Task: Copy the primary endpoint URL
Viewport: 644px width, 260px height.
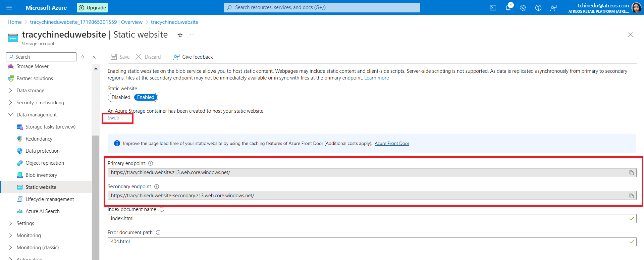Action: pos(631,173)
